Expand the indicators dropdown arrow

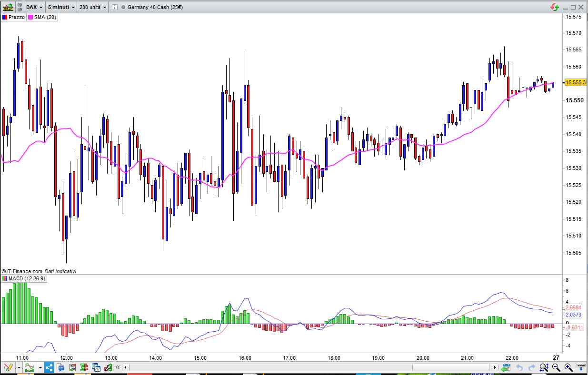click(x=40, y=367)
